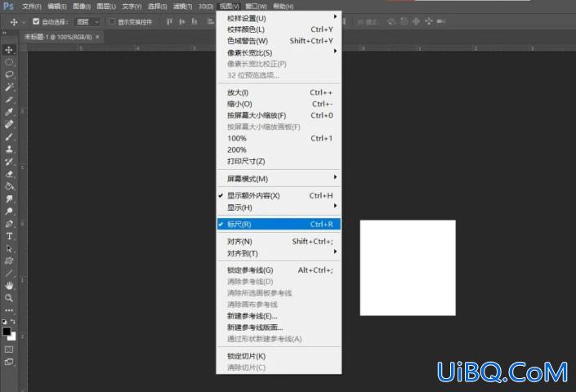576x392 pixels.
Task: Select the Smudge tool
Action: pos(9,199)
